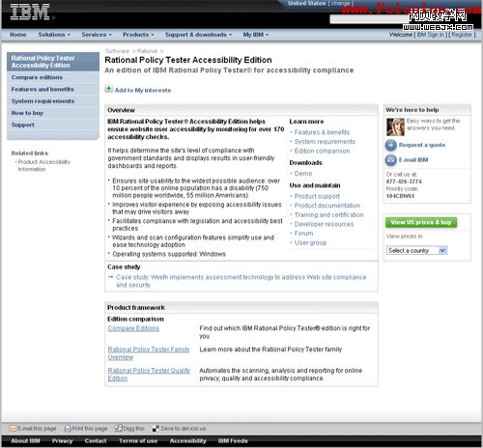Expand the My IBM menu
The height and width of the screenshot is (448, 483).
point(255,35)
